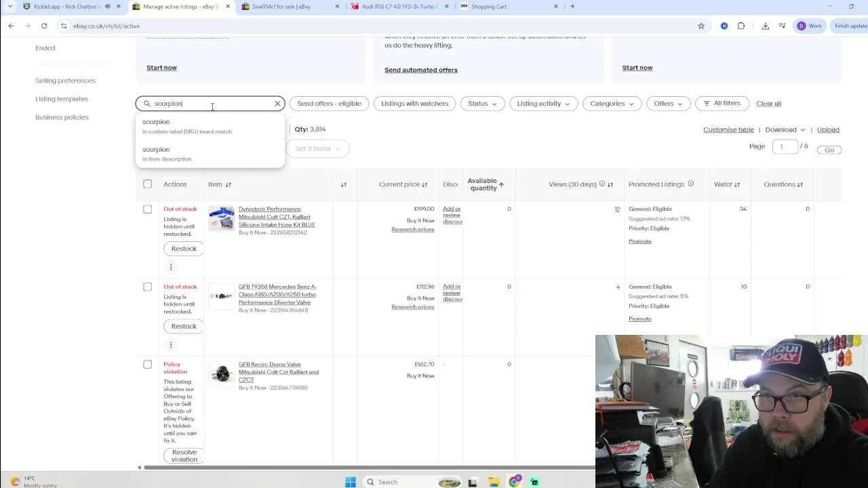Click the Upload link
The width and height of the screenshot is (868, 488).
pos(828,129)
